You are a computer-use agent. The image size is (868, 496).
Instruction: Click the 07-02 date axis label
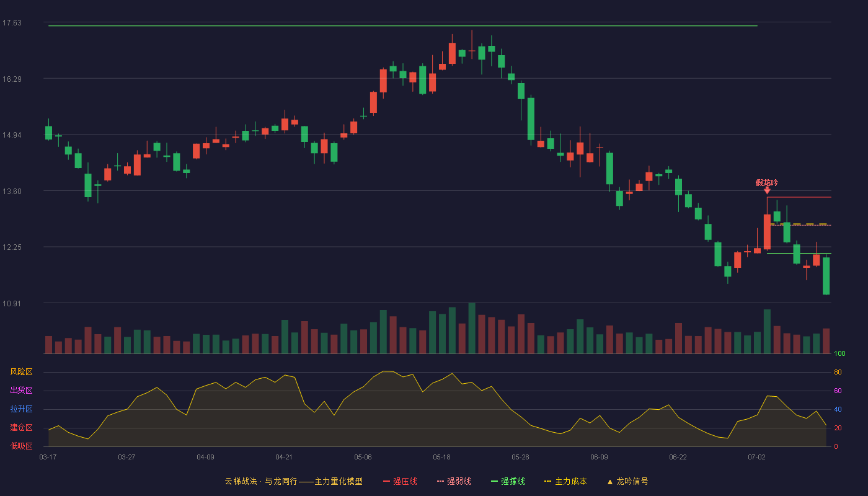tap(756, 457)
